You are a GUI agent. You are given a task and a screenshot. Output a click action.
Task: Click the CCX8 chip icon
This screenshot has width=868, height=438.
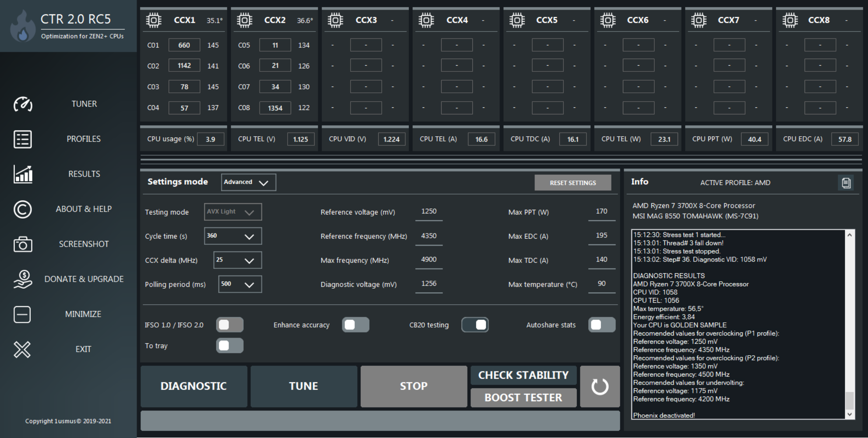pos(790,20)
